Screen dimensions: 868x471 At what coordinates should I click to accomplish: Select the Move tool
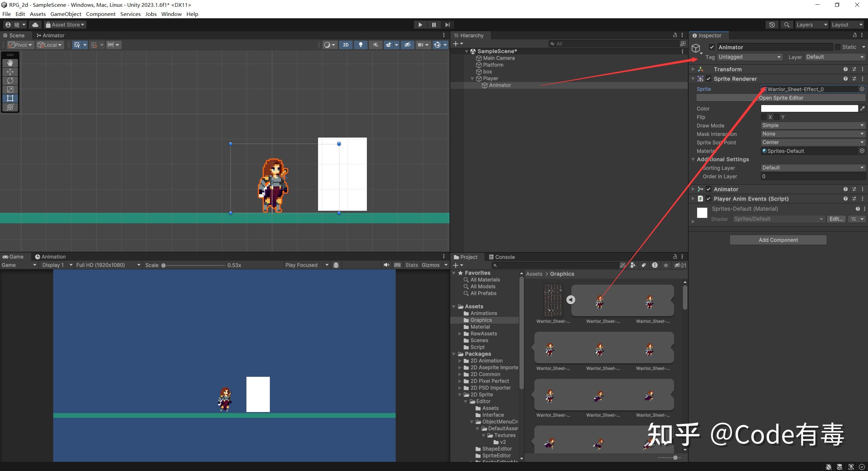(x=10, y=71)
